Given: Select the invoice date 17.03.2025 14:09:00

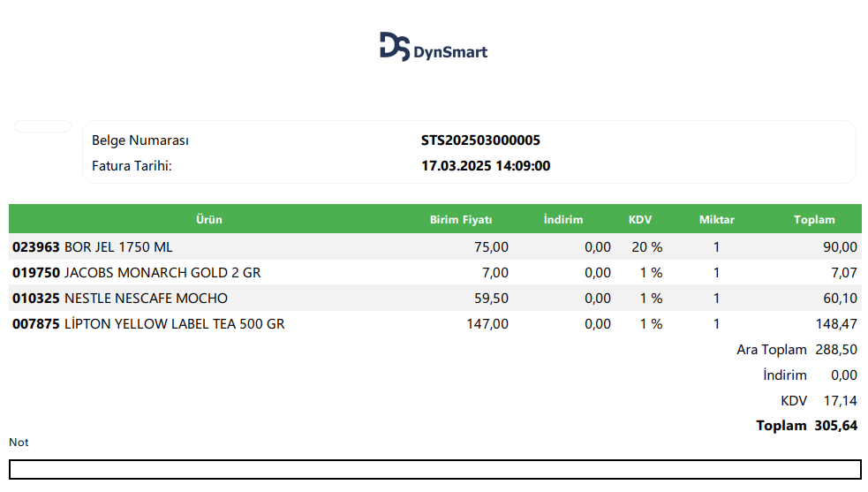Looking at the screenshot, I should click(486, 166).
